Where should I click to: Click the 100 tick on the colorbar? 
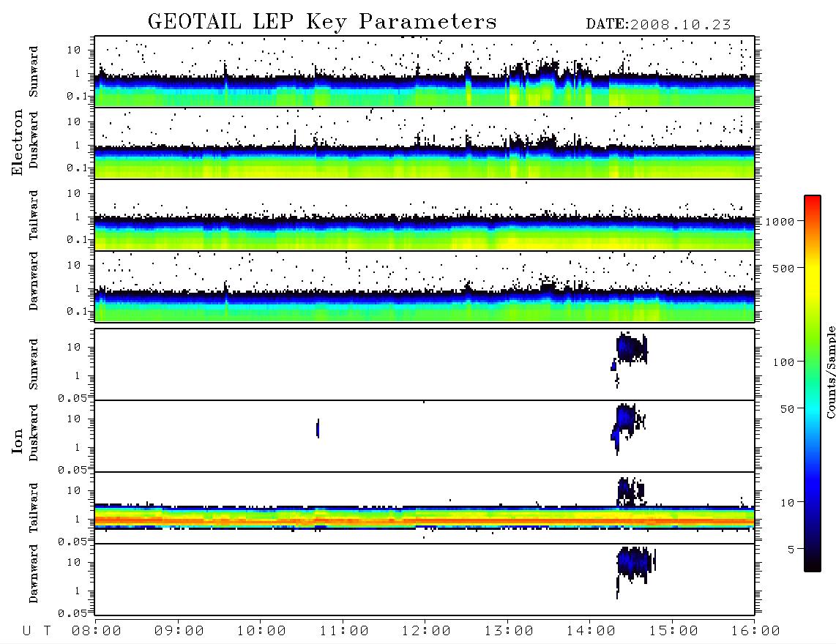click(784, 362)
